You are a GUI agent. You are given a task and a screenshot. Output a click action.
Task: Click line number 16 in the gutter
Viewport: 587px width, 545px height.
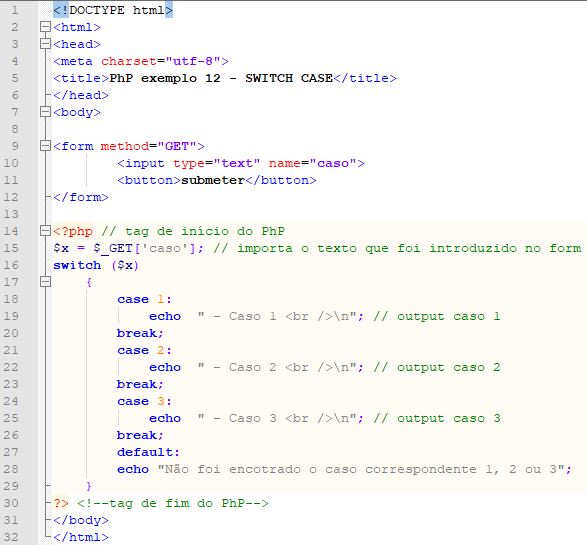click(11, 265)
